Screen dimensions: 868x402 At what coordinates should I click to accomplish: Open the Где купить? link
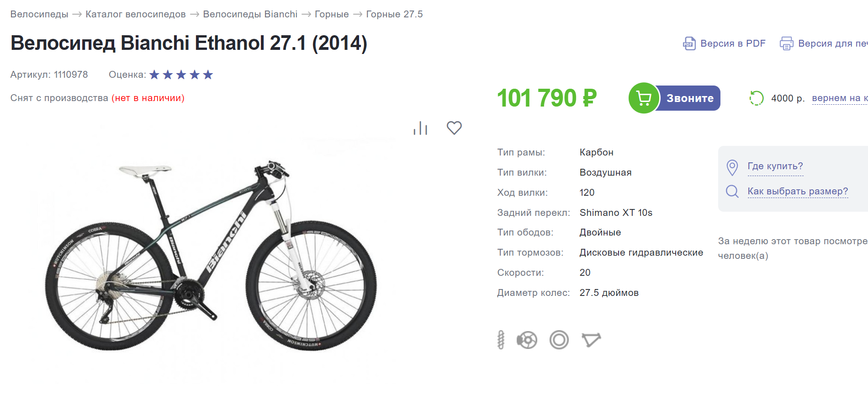click(775, 166)
